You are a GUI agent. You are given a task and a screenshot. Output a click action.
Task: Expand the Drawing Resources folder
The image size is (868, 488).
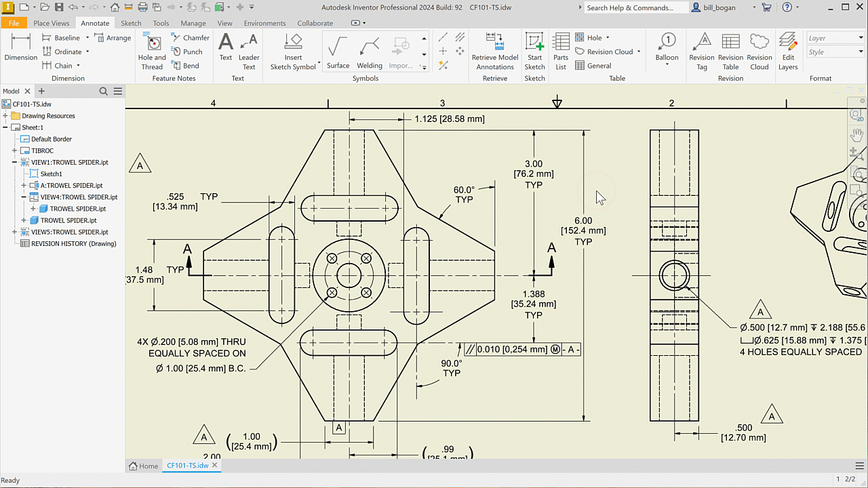pos(5,116)
